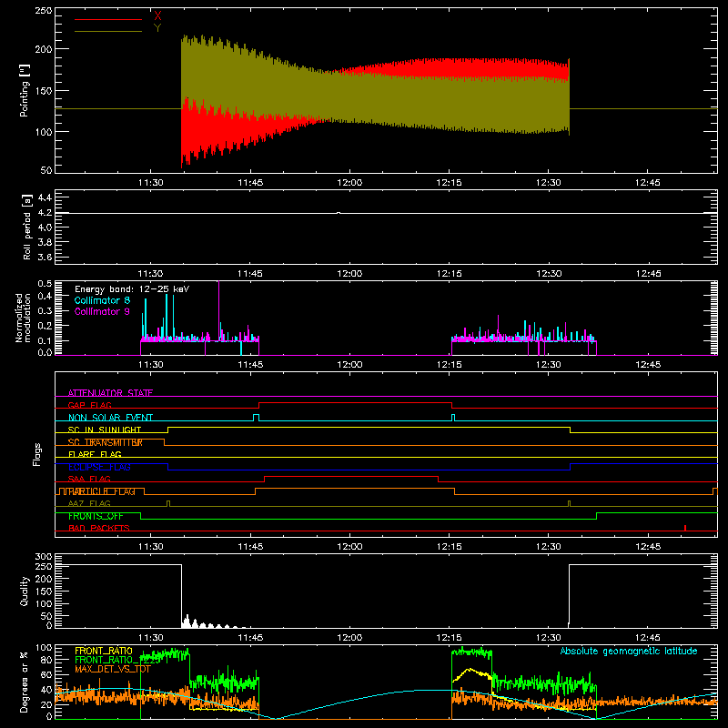
Task: Click the raised SAA_FLAG segment
Action: tap(351, 476)
